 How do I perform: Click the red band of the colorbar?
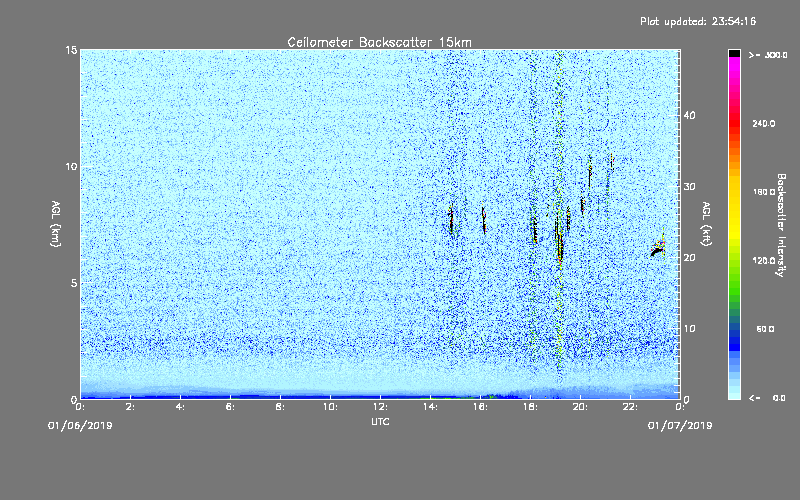tap(734, 124)
